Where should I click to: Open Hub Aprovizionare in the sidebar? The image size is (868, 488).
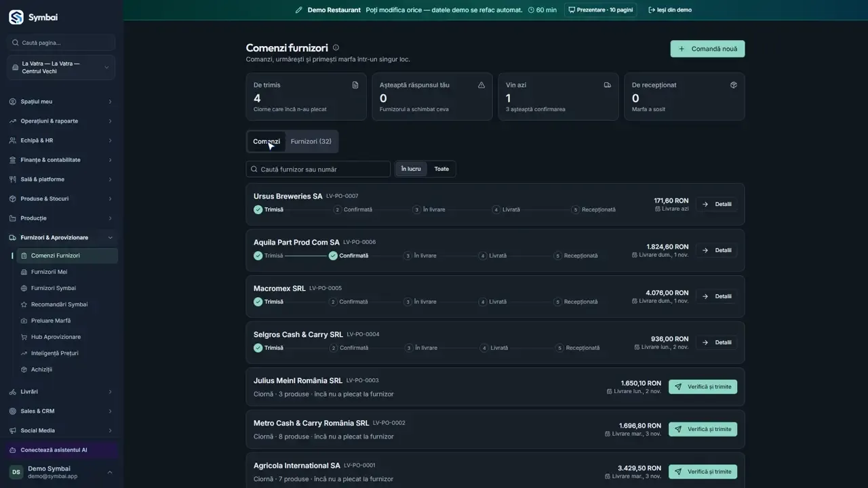(66, 337)
